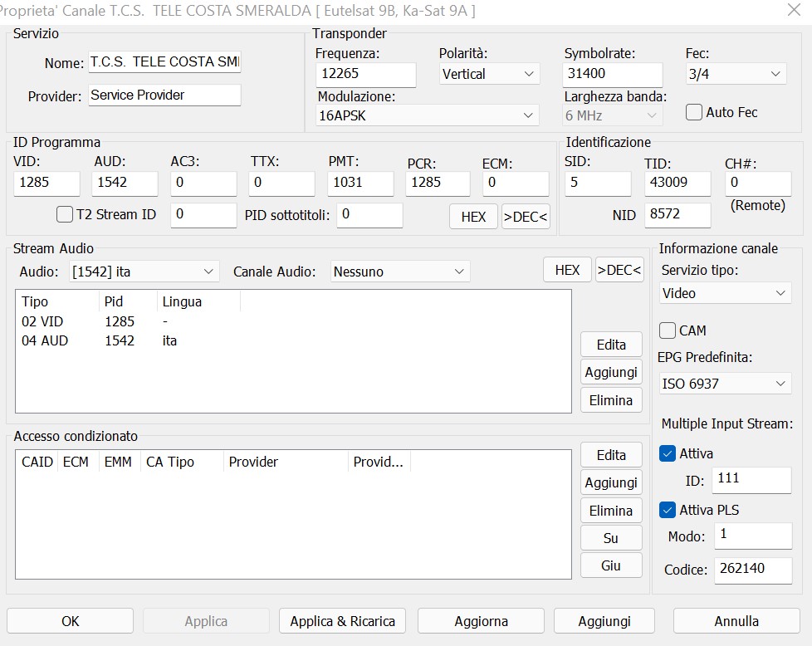Click Aggiungi in Accesso condizionato section
The image size is (812, 646).
click(x=611, y=482)
